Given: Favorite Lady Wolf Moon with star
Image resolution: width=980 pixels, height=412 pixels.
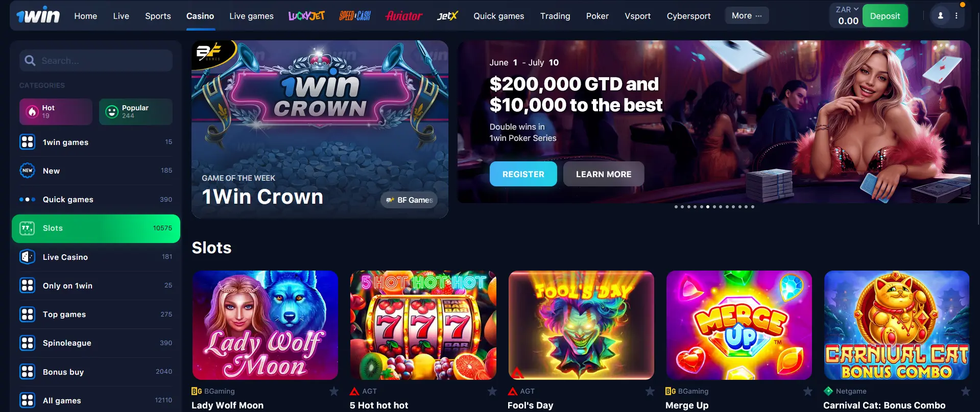Looking at the screenshot, I should [x=334, y=391].
